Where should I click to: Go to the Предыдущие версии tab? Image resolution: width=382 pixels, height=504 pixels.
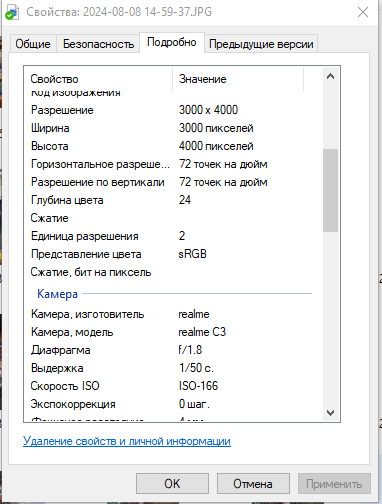[x=261, y=44]
